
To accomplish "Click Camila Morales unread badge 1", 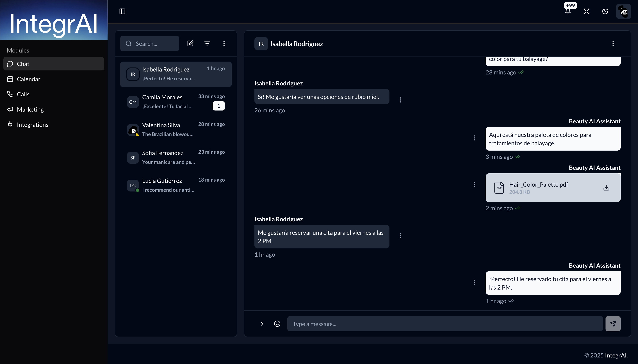I will click(219, 106).
